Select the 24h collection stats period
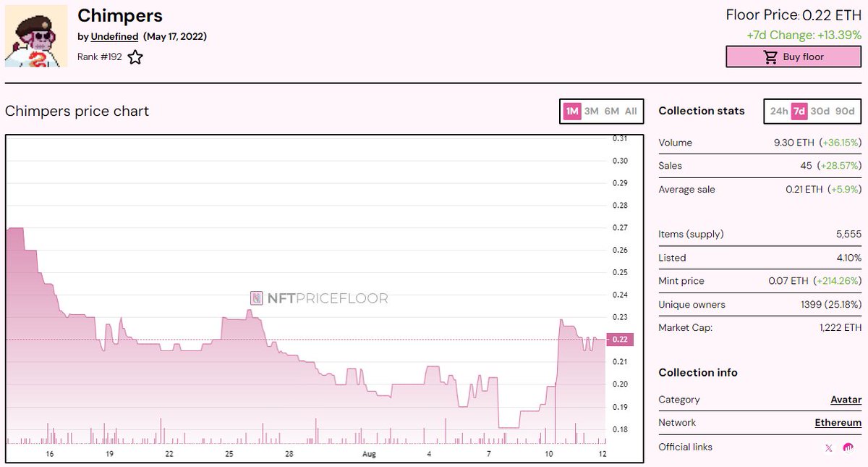The height and width of the screenshot is (467, 868). pyautogui.click(x=779, y=111)
